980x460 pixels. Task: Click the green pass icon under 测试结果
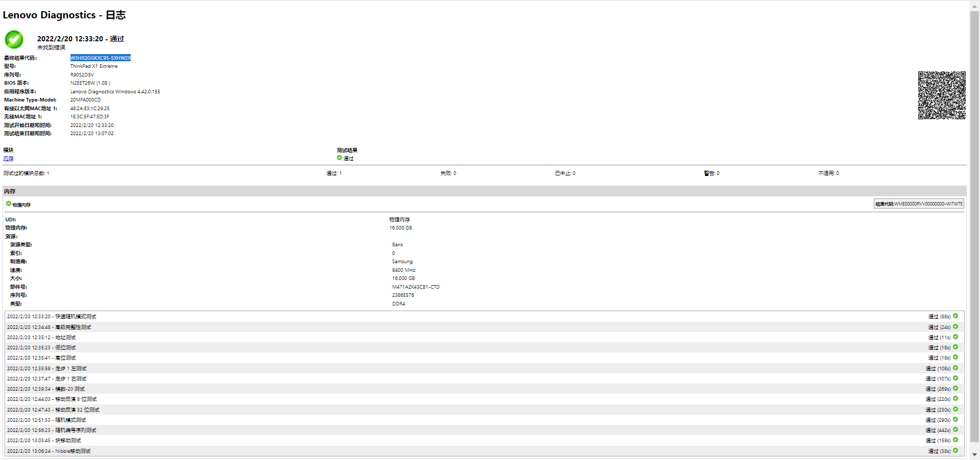point(339,158)
